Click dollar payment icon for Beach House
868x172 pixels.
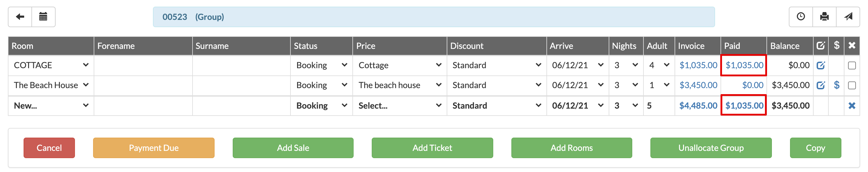click(x=836, y=85)
